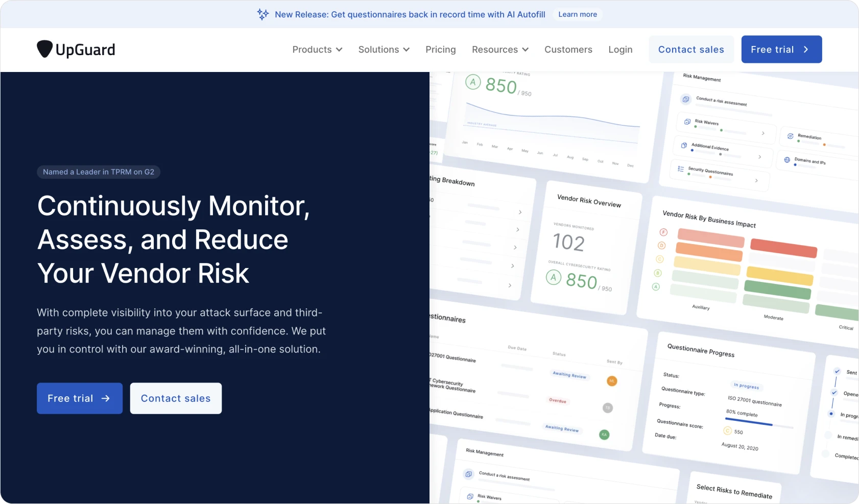Screen dimensions: 859x504
Task: Expand the Solutions menu
Action: 384,50
